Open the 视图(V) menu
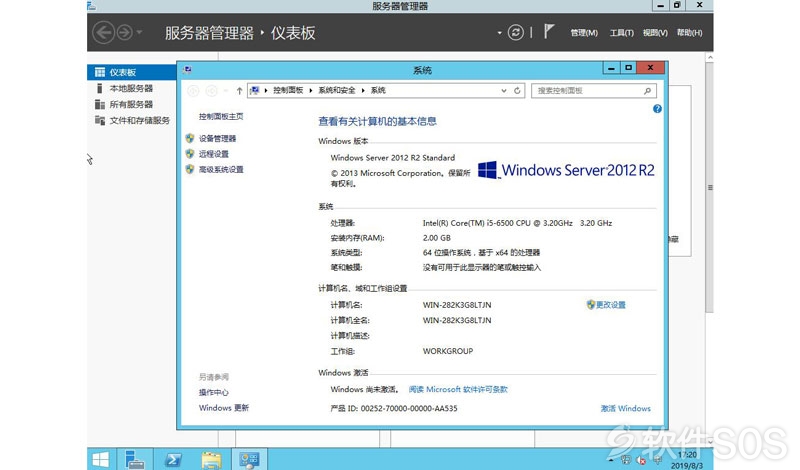Image resolution: width=800 pixels, height=470 pixels. (x=655, y=33)
